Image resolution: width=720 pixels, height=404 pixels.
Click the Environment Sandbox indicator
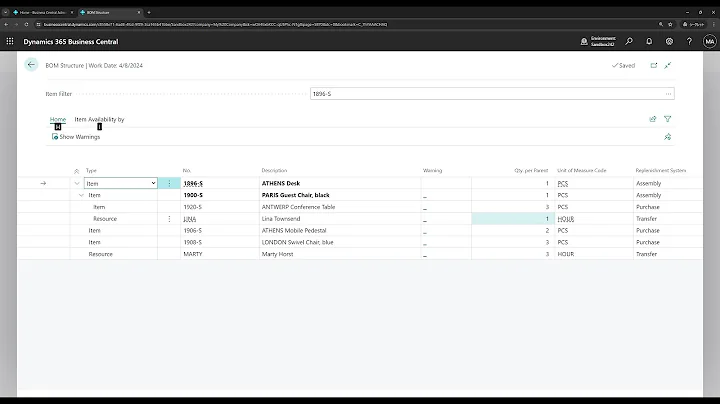598,41
